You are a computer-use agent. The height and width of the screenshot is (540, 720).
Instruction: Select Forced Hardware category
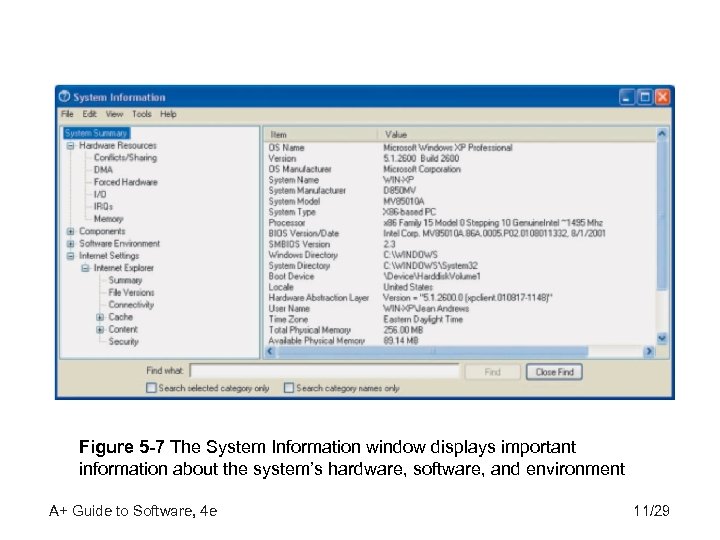(125, 182)
